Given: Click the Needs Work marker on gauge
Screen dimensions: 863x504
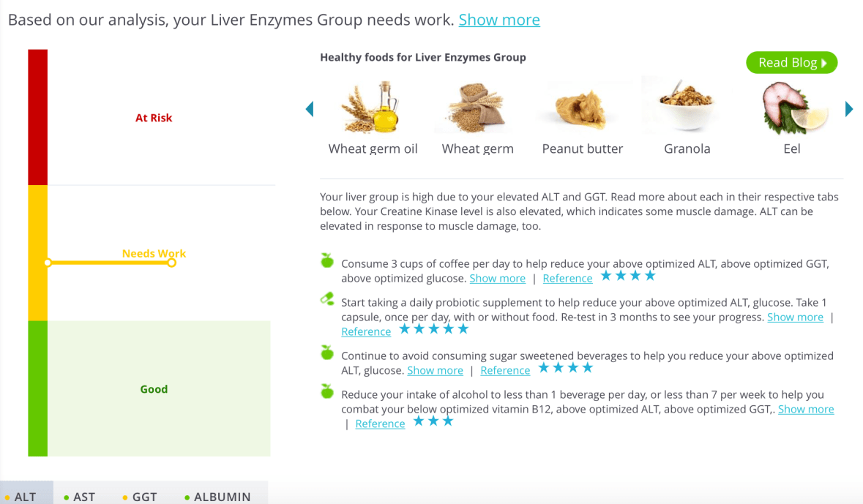Looking at the screenshot, I should coord(171,263).
